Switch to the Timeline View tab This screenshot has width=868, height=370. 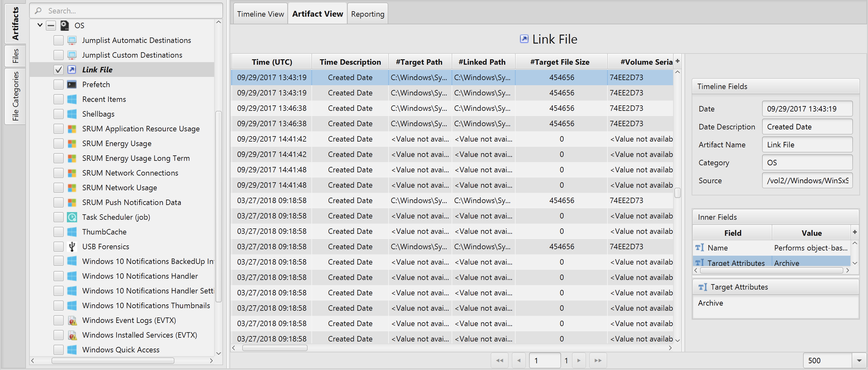260,14
